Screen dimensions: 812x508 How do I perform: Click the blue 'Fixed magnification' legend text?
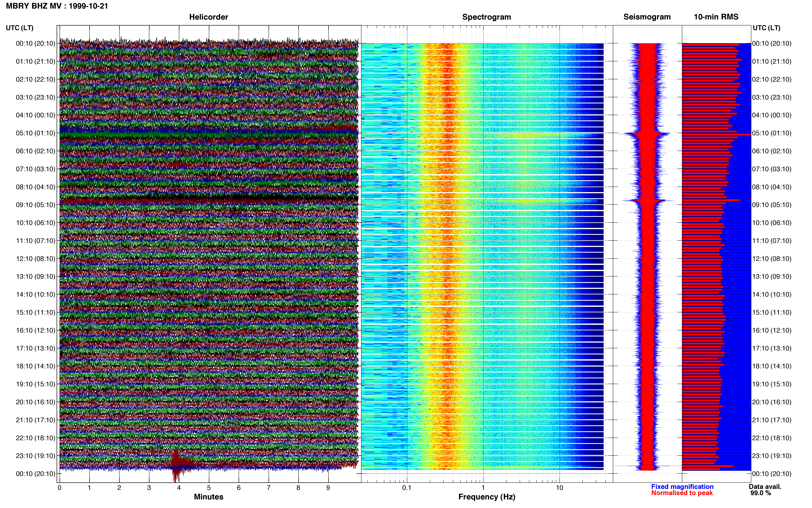click(x=682, y=486)
